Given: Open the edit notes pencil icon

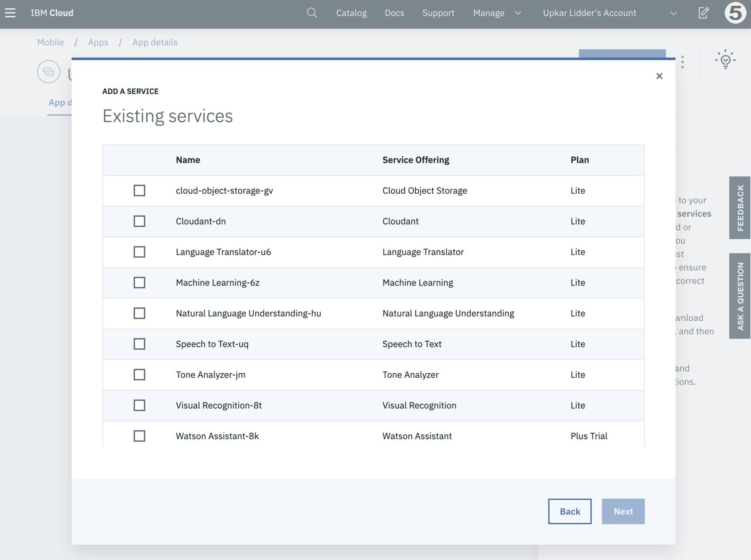Looking at the screenshot, I should (x=704, y=13).
